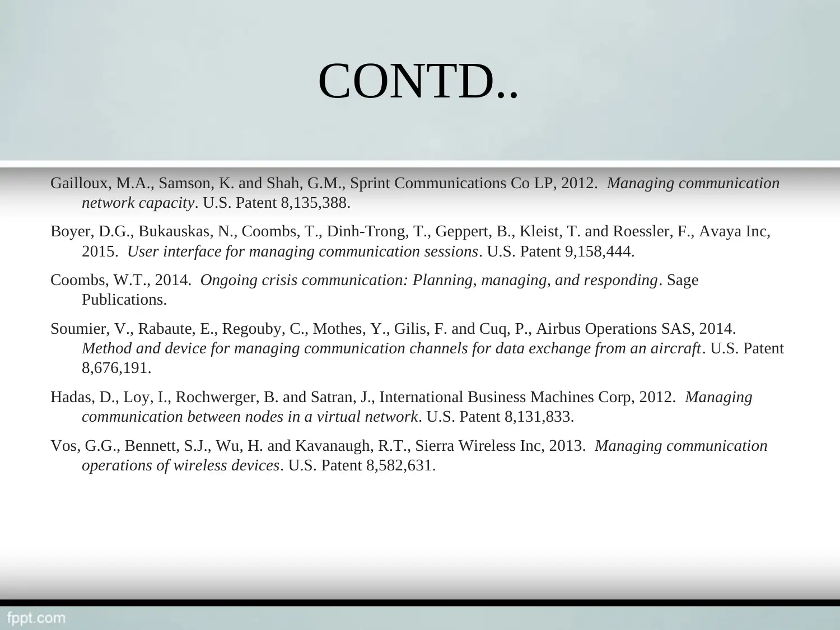Viewport: 840px width, 630px height.
Task: Click the Soumier, V. reference entry
Action: (x=417, y=348)
